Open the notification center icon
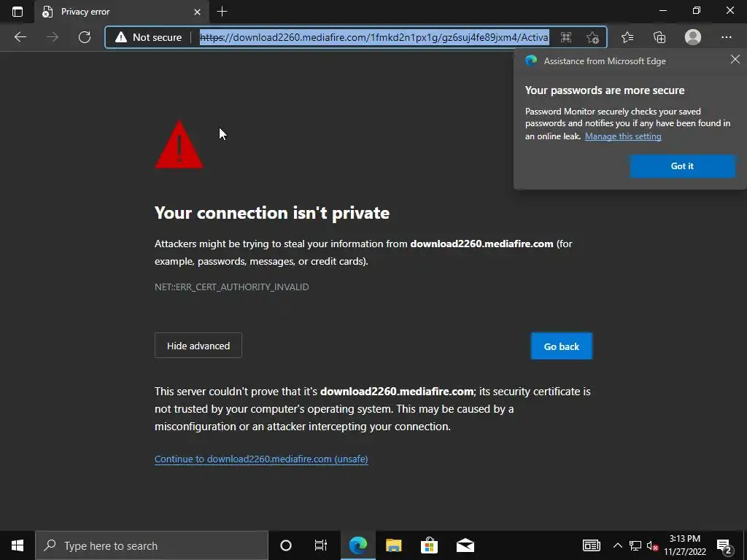The image size is (747, 560). pyautogui.click(x=724, y=545)
